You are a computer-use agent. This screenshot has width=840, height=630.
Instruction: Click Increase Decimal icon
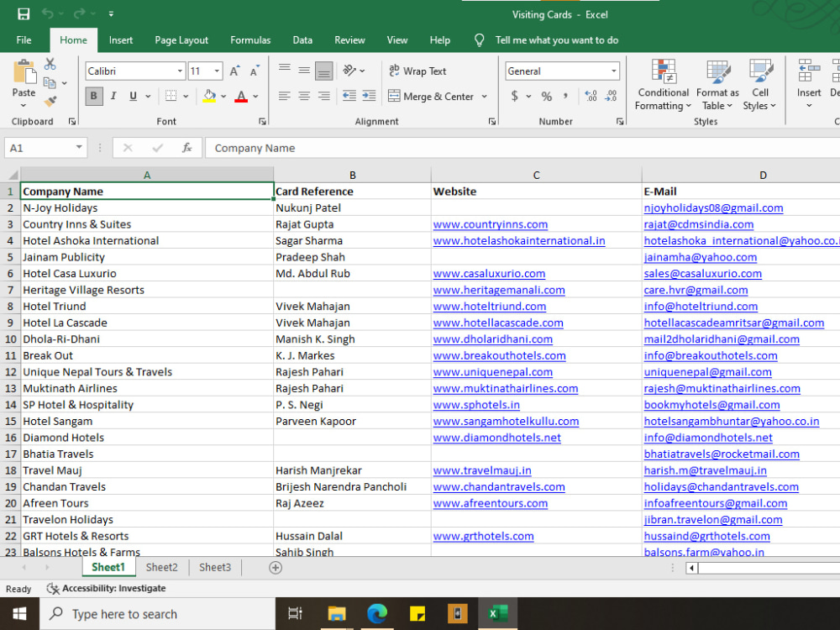tap(591, 96)
